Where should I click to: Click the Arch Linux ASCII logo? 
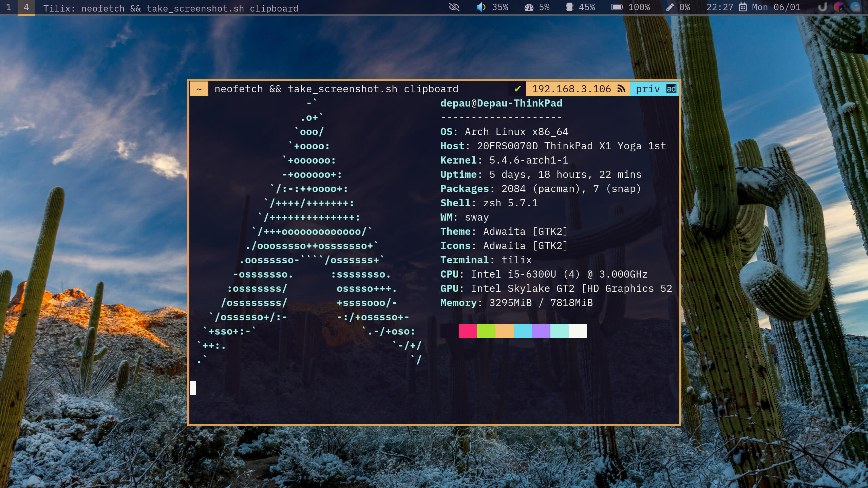pos(309,231)
